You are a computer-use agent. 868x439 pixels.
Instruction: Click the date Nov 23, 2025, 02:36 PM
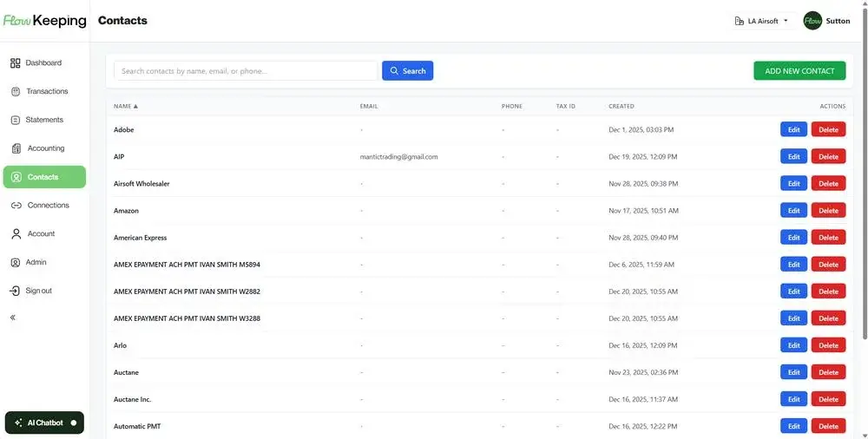tap(643, 372)
